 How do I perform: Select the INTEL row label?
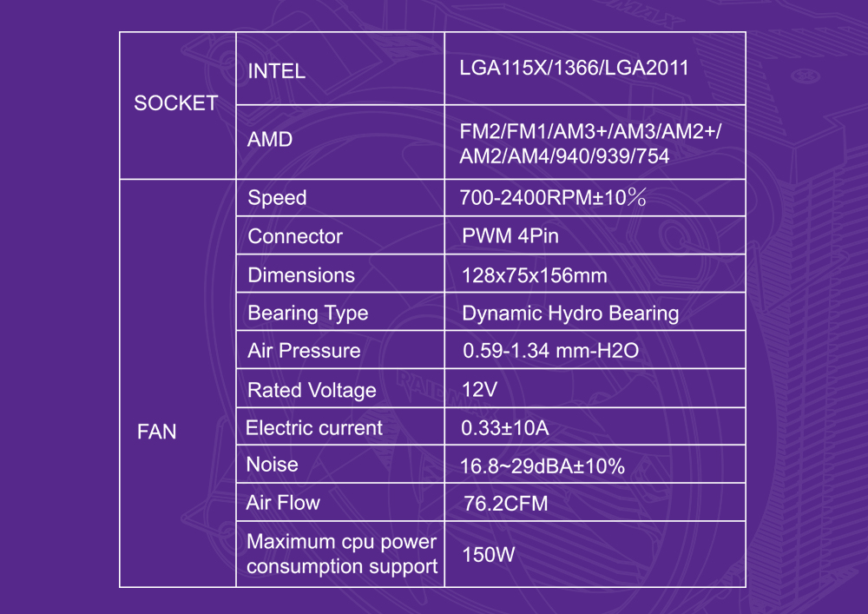[276, 71]
